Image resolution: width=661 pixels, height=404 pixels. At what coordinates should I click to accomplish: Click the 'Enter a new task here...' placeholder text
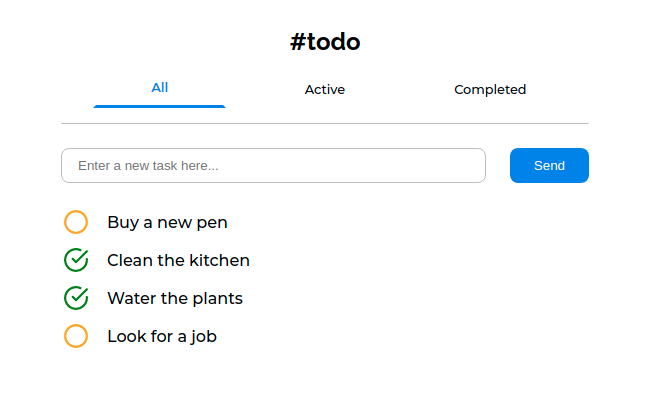[x=148, y=166]
